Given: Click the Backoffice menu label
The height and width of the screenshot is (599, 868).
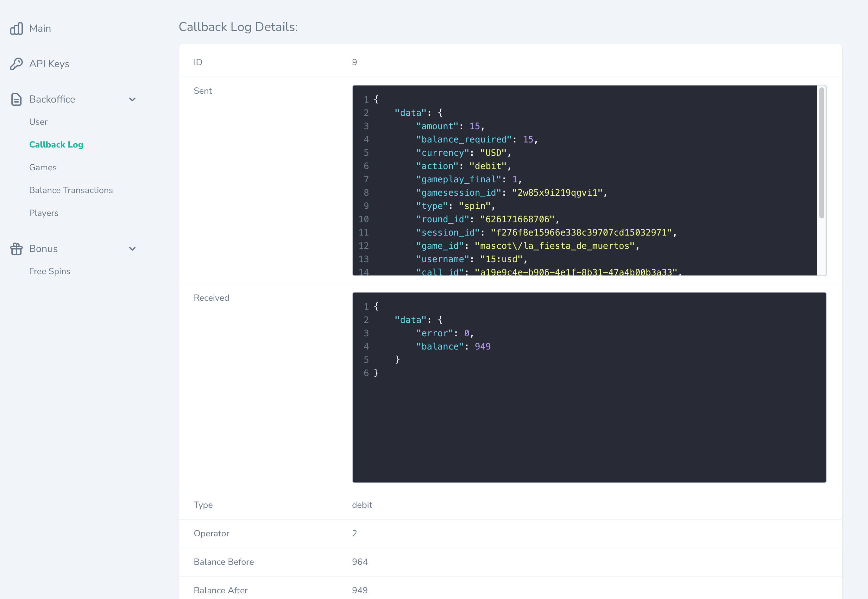Looking at the screenshot, I should 52,99.
